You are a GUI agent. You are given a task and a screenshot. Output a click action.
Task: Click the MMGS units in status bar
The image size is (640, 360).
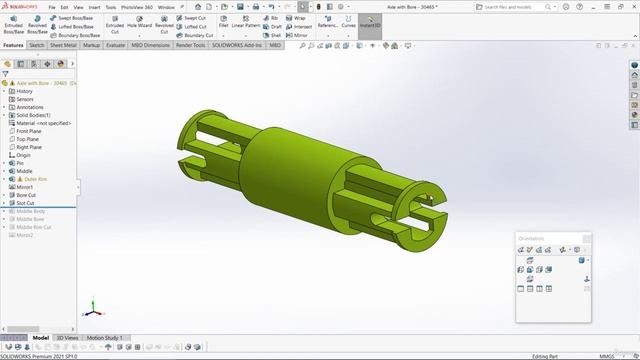(607, 356)
